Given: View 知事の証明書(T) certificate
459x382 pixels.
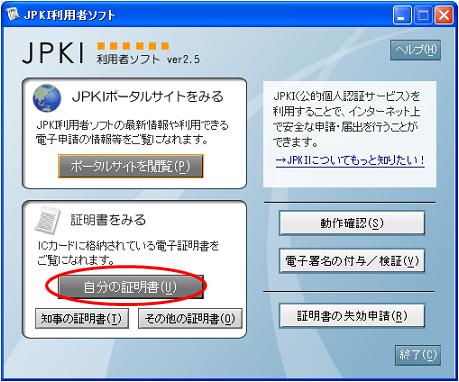Looking at the screenshot, I should [x=82, y=319].
